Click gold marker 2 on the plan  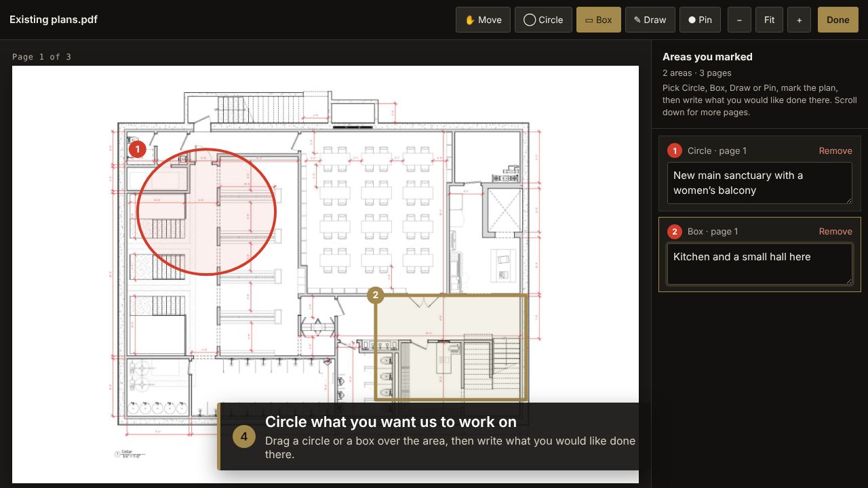click(x=375, y=295)
